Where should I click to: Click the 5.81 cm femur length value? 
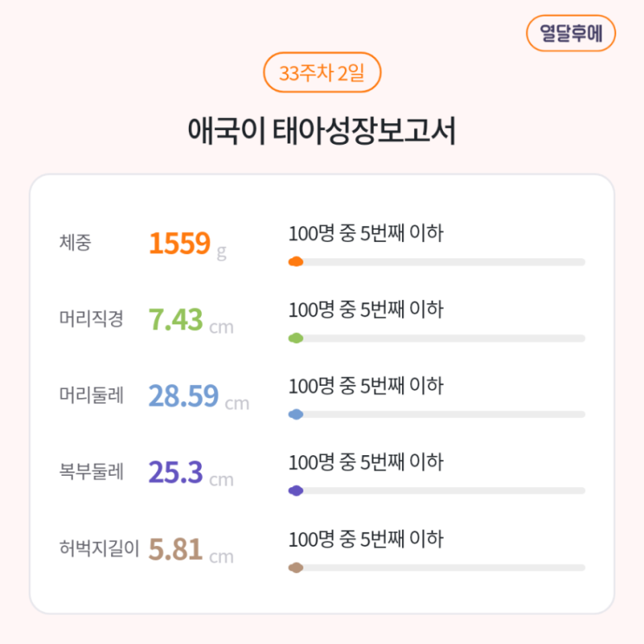tap(191, 550)
